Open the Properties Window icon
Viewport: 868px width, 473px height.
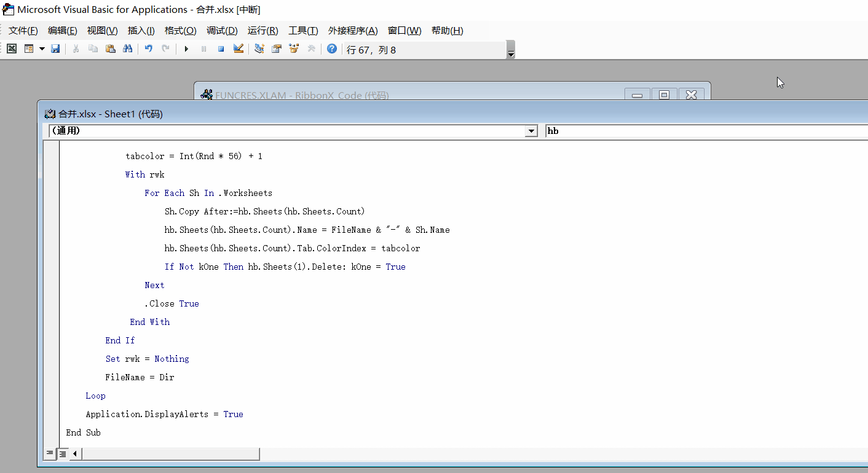pos(277,49)
